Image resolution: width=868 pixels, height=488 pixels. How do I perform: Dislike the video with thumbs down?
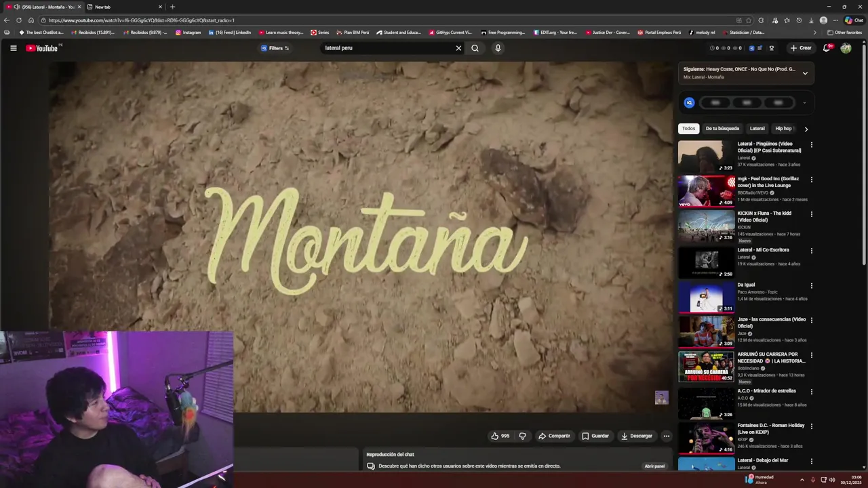tap(522, 436)
